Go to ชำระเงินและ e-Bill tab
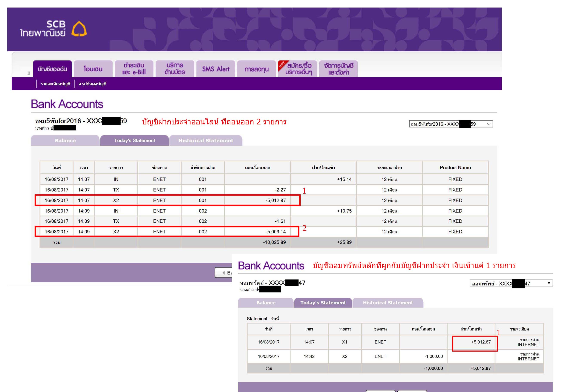This screenshot has height=392, width=588. coord(134,69)
